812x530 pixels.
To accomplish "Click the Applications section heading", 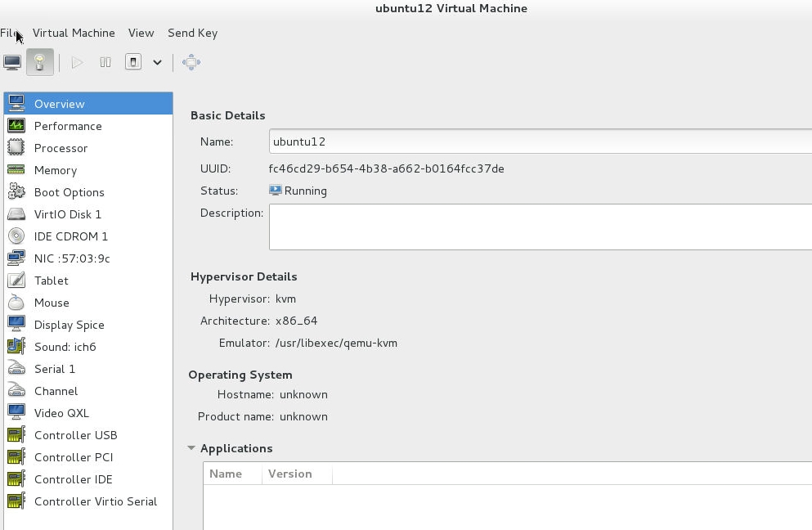I will [x=236, y=448].
